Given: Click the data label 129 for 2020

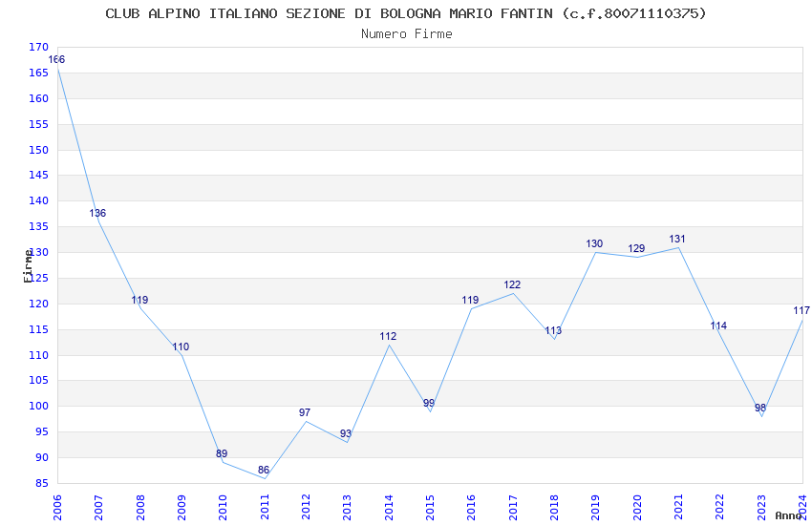Looking at the screenshot, I should tap(636, 249).
